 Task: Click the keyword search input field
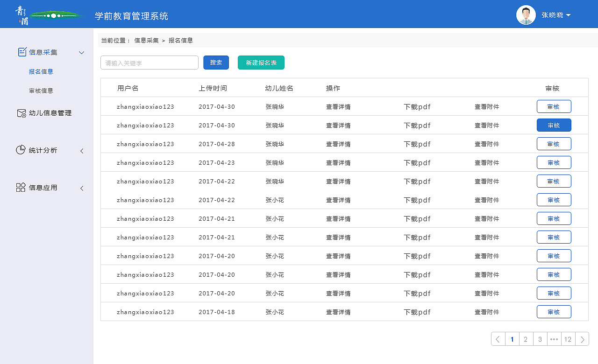[149, 62]
